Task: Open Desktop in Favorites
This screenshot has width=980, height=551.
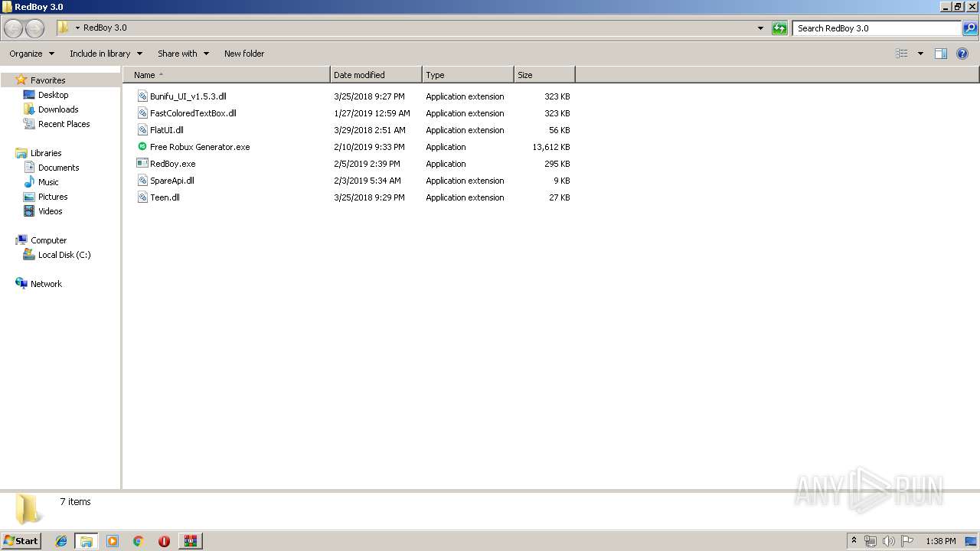Action: click(53, 95)
